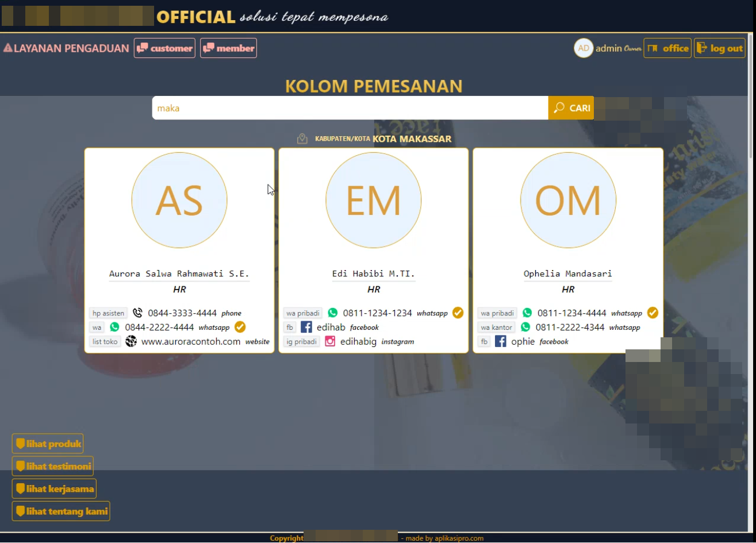Select the EM profile picture of Edi Habibi

tap(374, 200)
